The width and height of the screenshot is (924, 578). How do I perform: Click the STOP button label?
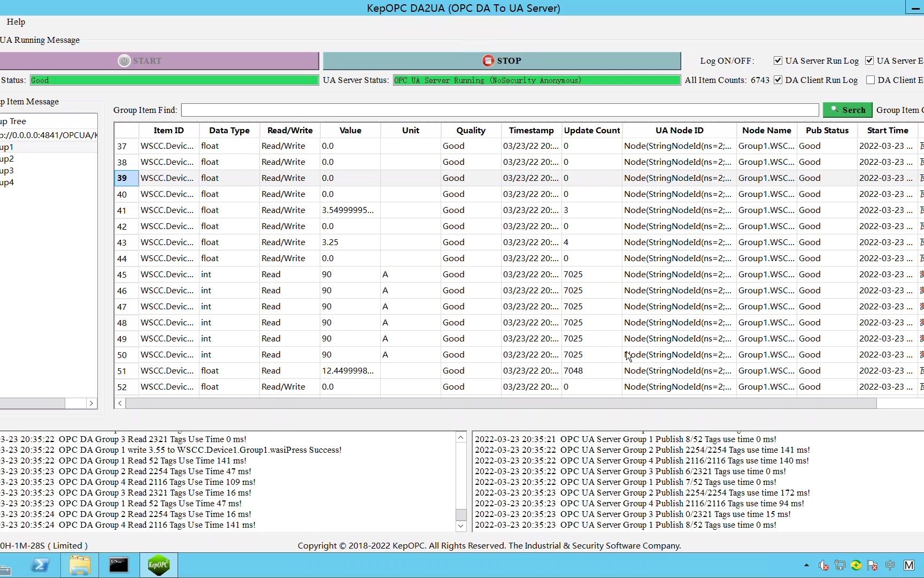point(509,61)
